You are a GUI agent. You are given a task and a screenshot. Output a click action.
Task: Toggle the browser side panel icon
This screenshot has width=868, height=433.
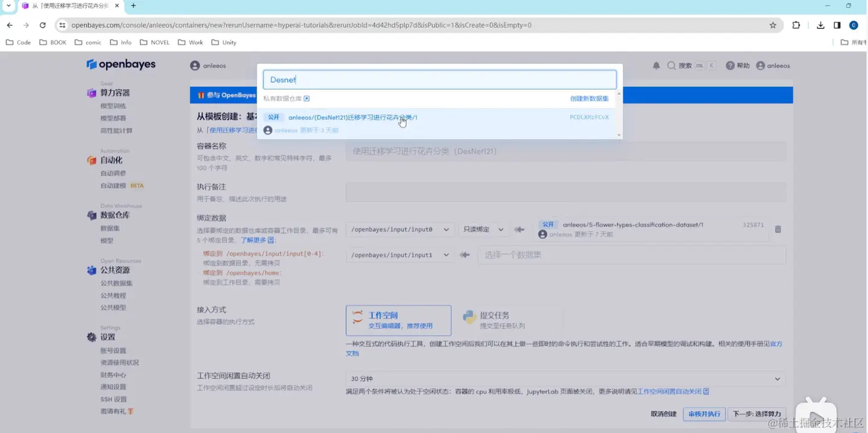tap(837, 25)
